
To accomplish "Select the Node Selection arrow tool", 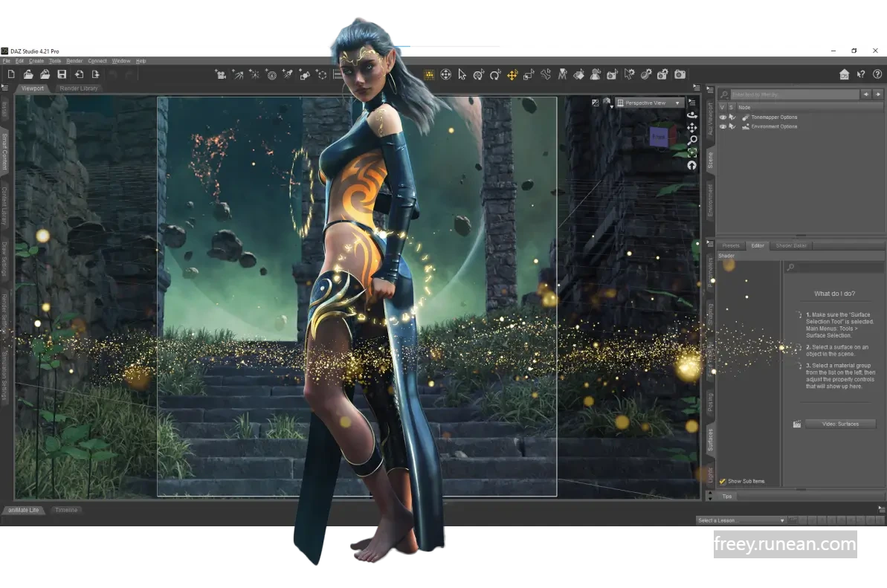I will pos(462,74).
